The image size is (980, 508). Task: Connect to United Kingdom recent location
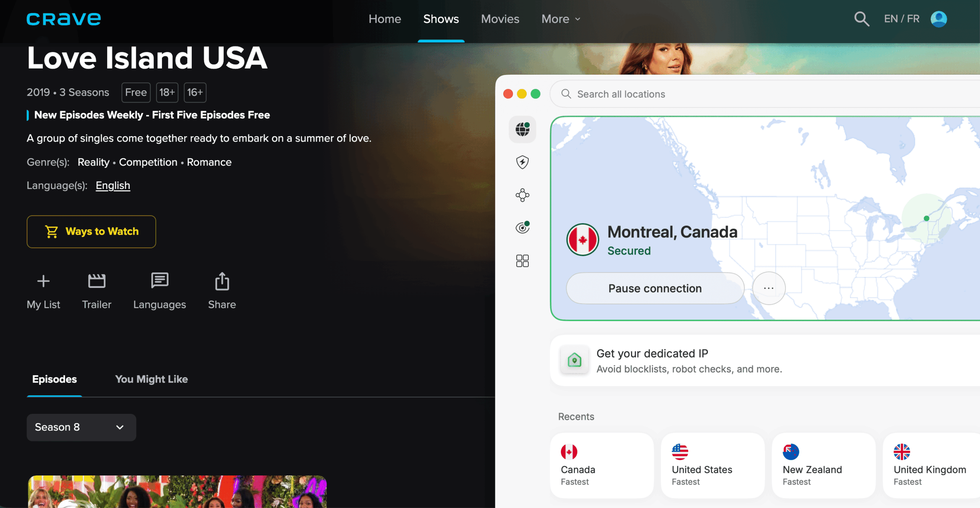(x=931, y=466)
